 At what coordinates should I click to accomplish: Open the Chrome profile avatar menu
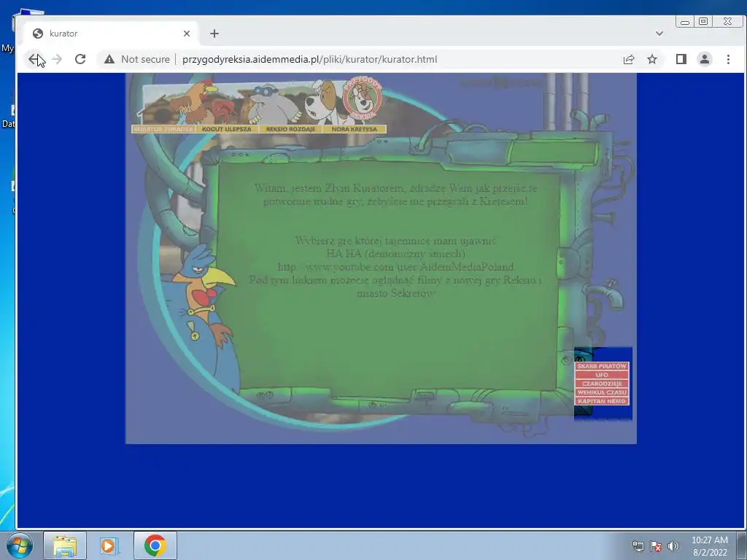(x=705, y=60)
